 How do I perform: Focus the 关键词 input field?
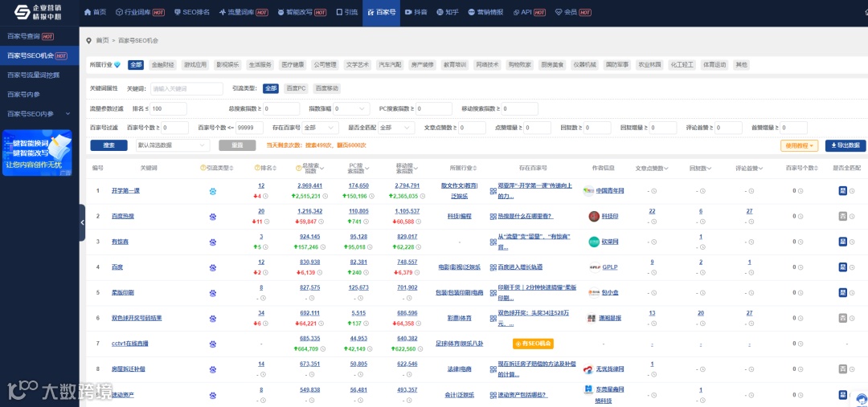(186, 88)
